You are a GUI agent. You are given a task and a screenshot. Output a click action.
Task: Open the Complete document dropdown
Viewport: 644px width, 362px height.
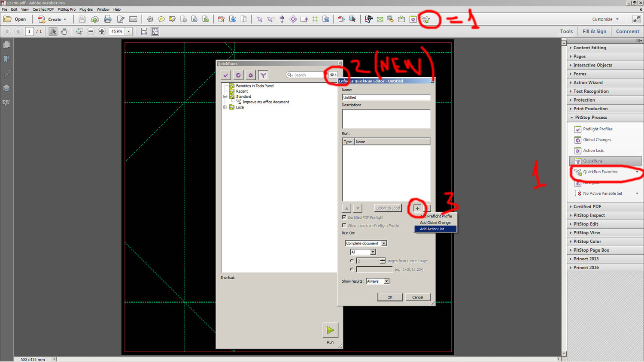pyautogui.click(x=366, y=243)
